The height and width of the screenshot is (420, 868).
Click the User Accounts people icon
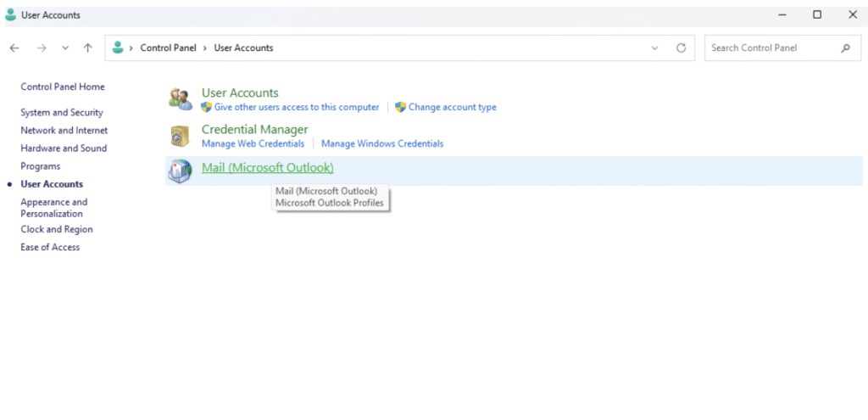pyautogui.click(x=181, y=98)
